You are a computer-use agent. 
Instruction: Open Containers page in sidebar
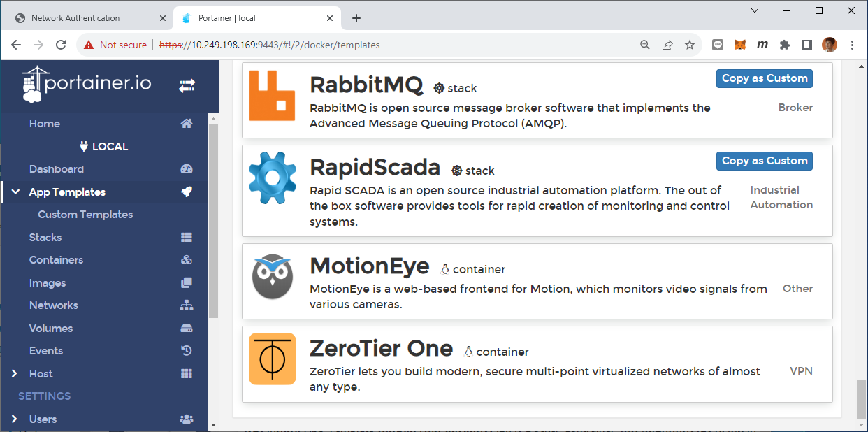tap(56, 260)
